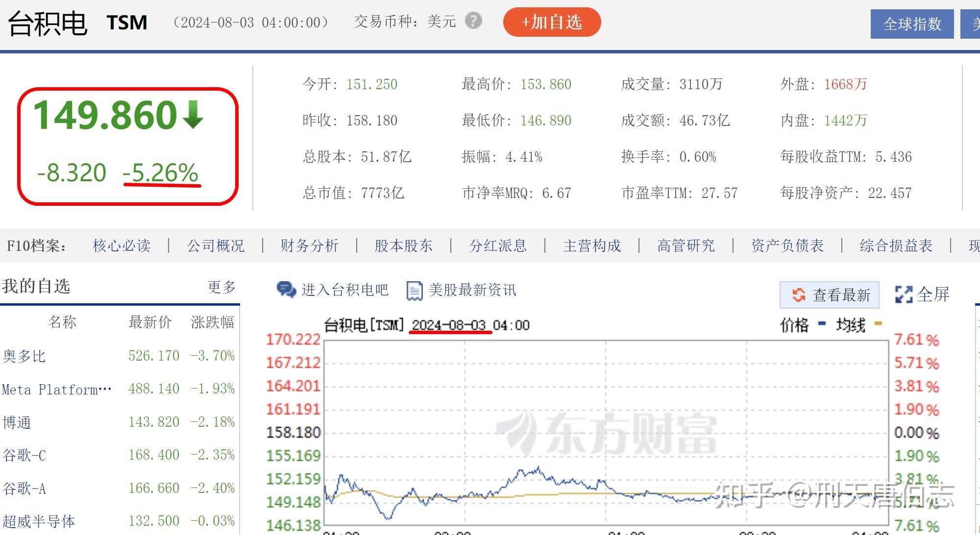
Task: Open the 综合损益表 F10 tab
Action: [x=896, y=245]
